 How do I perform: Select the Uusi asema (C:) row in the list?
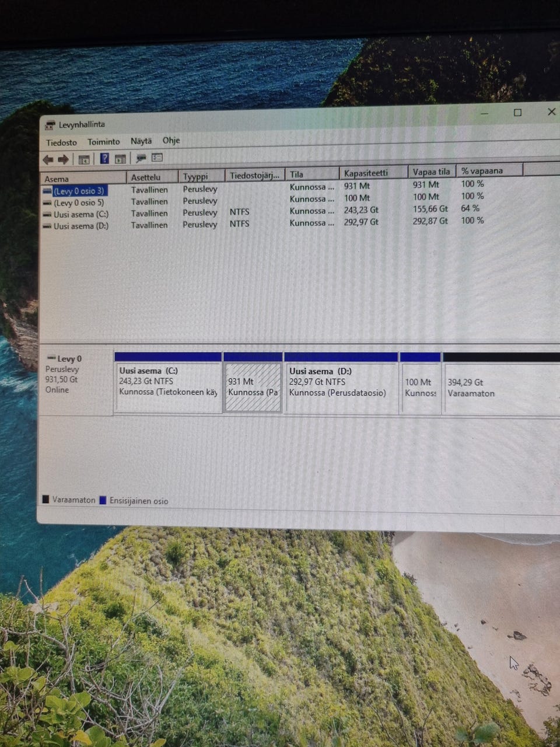coord(262,211)
